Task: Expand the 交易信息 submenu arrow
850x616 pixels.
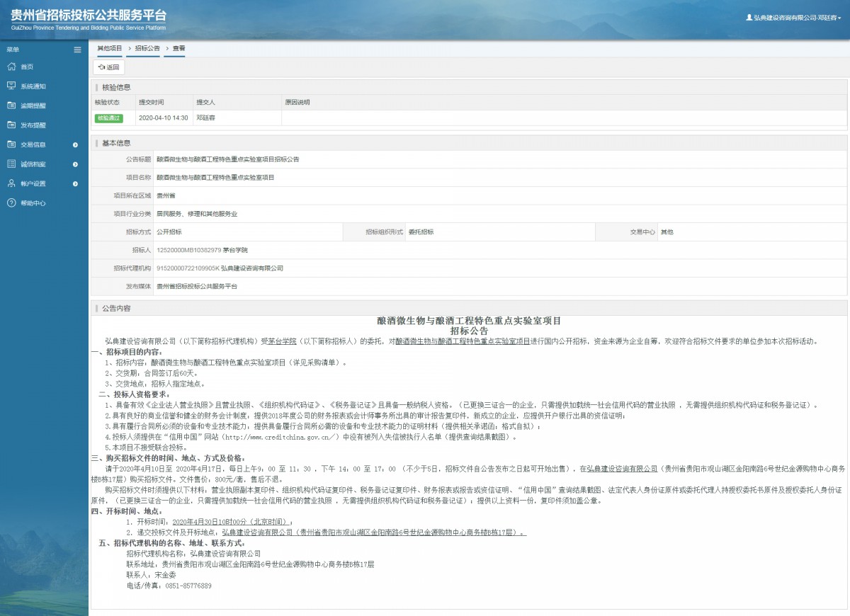Action: [x=75, y=144]
